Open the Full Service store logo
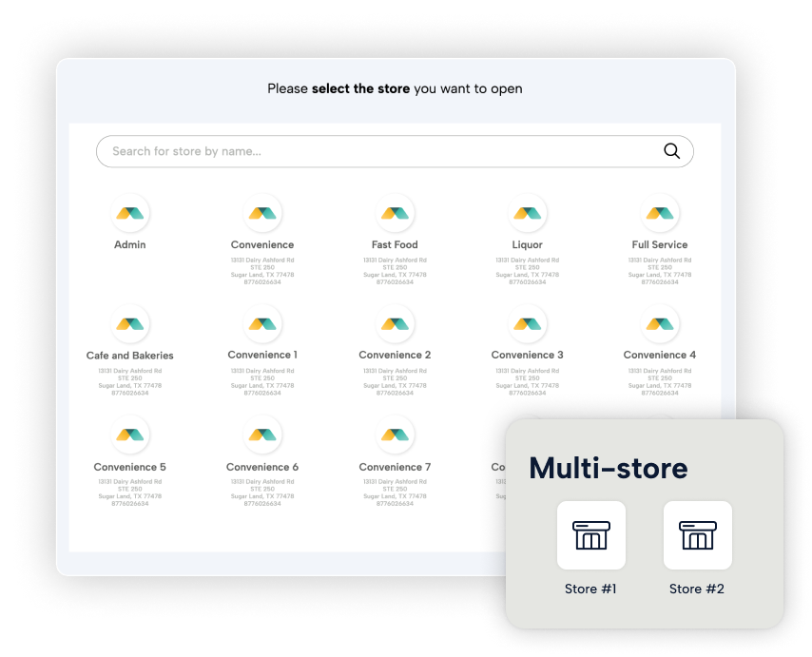Image resolution: width=812 pixels, height=657 pixels. (660, 213)
